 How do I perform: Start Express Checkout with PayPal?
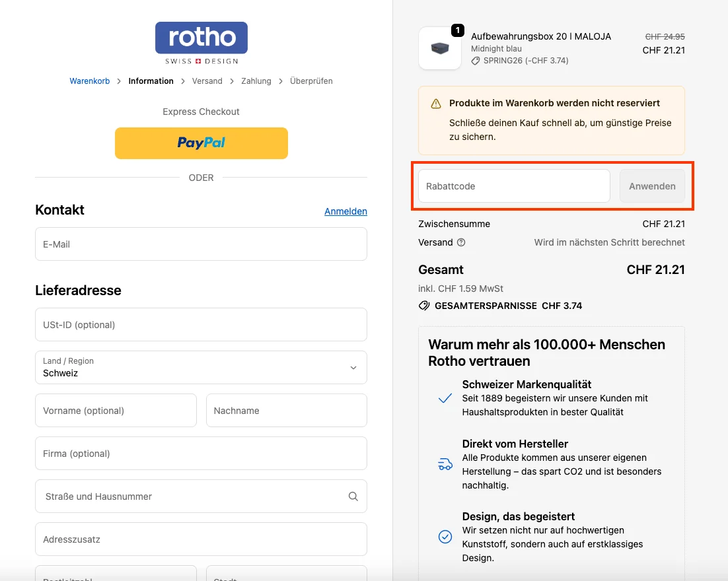(x=201, y=143)
